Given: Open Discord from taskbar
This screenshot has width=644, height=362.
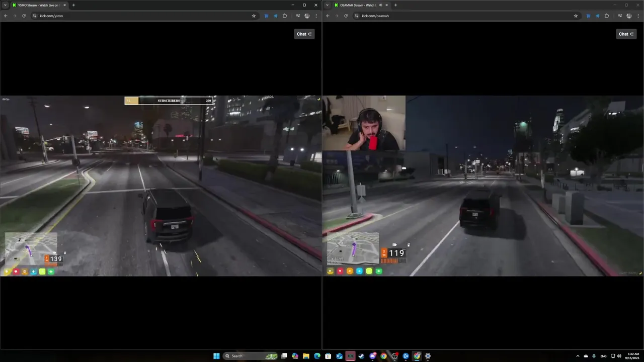Looking at the screenshot, I should tap(372, 356).
